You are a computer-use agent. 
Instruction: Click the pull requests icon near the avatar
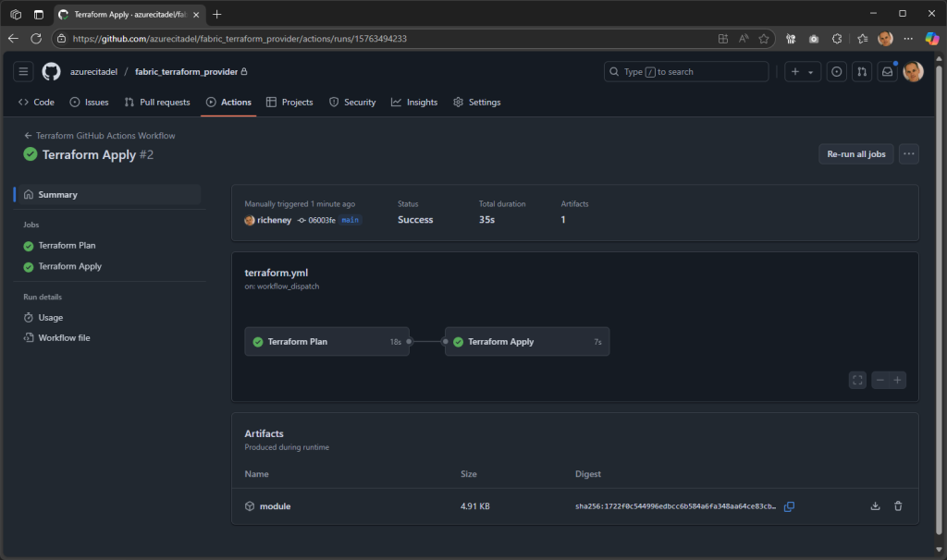[x=862, y=71]
